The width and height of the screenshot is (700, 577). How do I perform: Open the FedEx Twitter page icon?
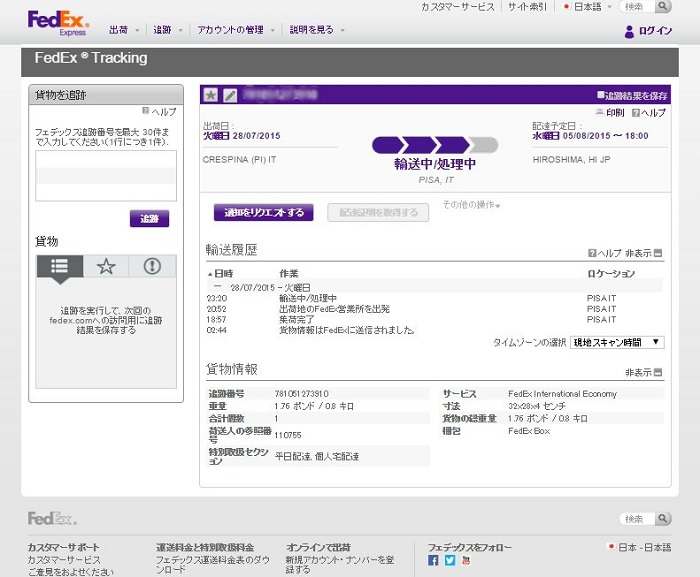(450, 560)
